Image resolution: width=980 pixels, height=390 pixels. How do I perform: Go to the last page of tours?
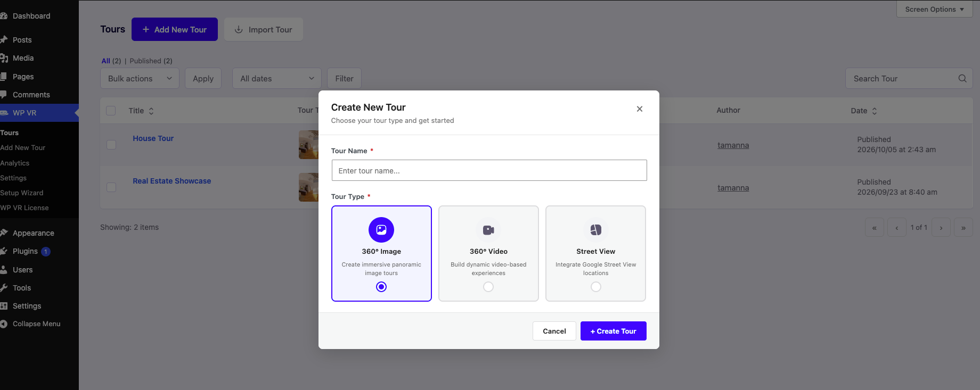tap(963, 227)
